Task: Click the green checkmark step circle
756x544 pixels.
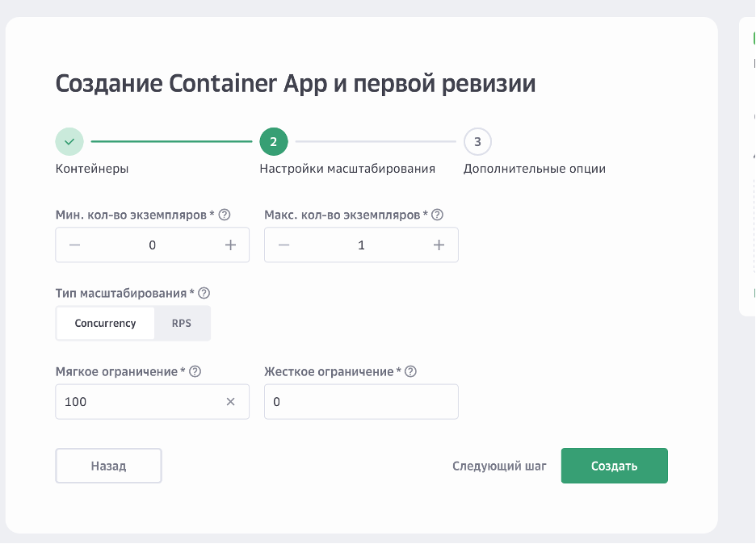Action: [69, 141]
